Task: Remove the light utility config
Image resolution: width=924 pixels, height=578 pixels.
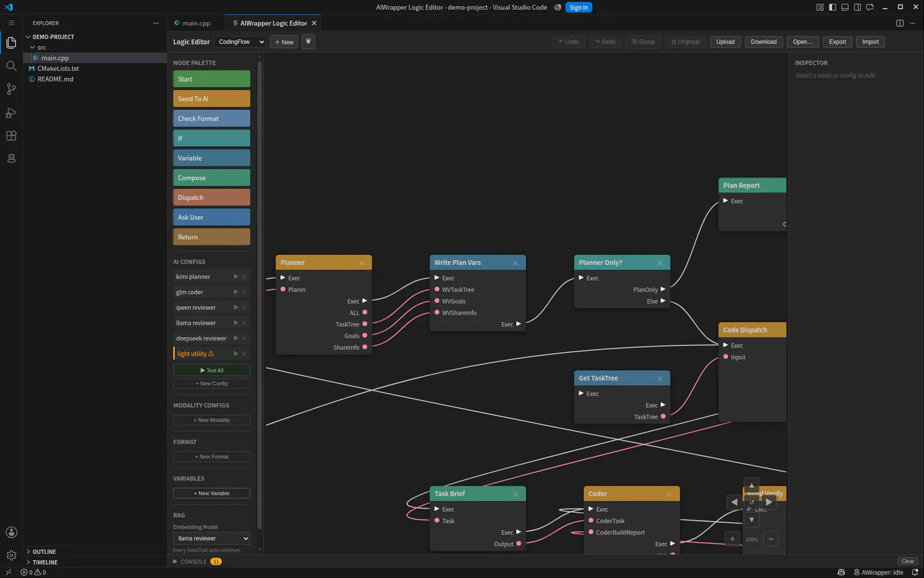Action: (244, 354)
